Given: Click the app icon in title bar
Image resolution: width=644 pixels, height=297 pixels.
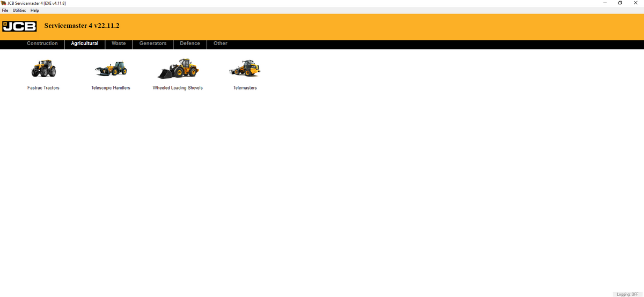Looking at the screenshot, I should tap(4, 3).
